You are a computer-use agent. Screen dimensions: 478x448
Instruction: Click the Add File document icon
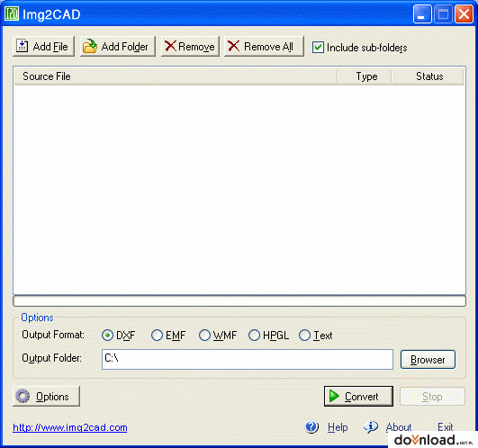(22, 46)
